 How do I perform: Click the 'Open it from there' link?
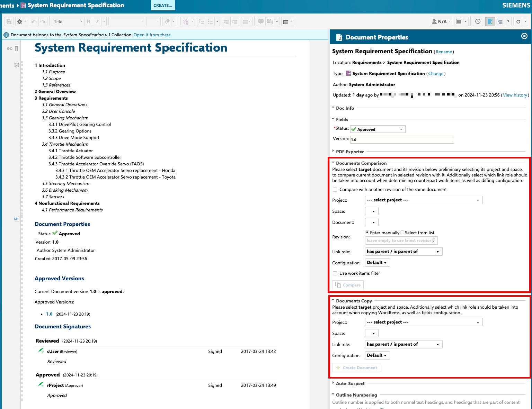[152, 35]
